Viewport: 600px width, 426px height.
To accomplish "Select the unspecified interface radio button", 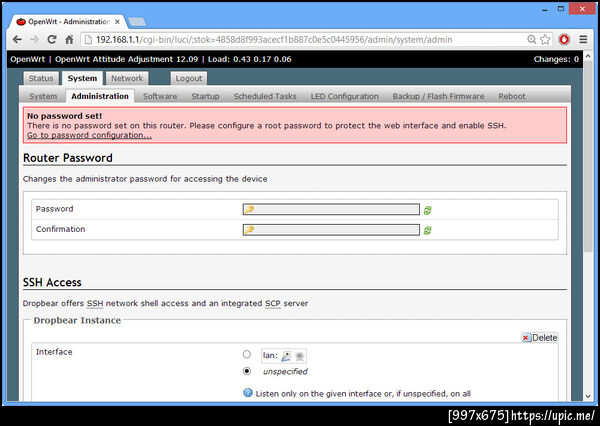I will pyautogui.click(x=247, y=371).
